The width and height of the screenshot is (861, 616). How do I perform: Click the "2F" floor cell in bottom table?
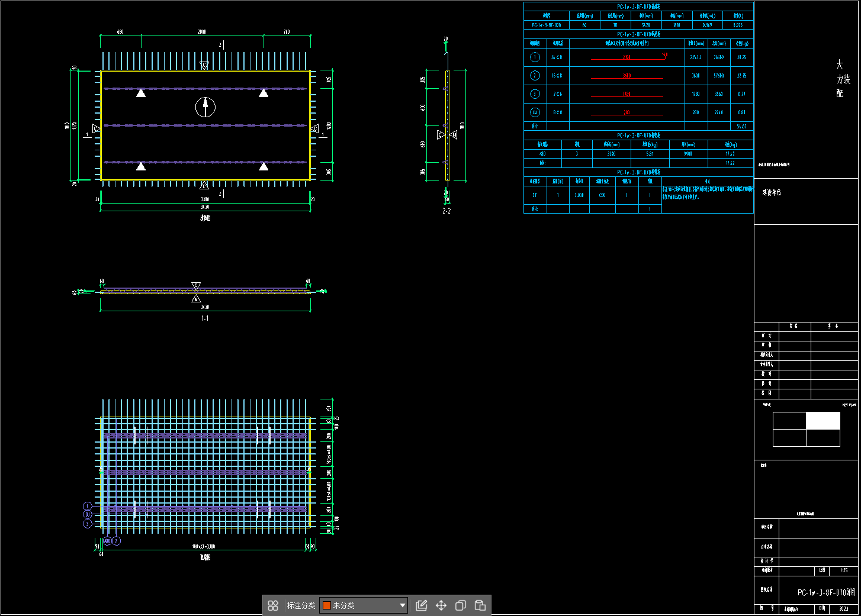click(535, 195)
